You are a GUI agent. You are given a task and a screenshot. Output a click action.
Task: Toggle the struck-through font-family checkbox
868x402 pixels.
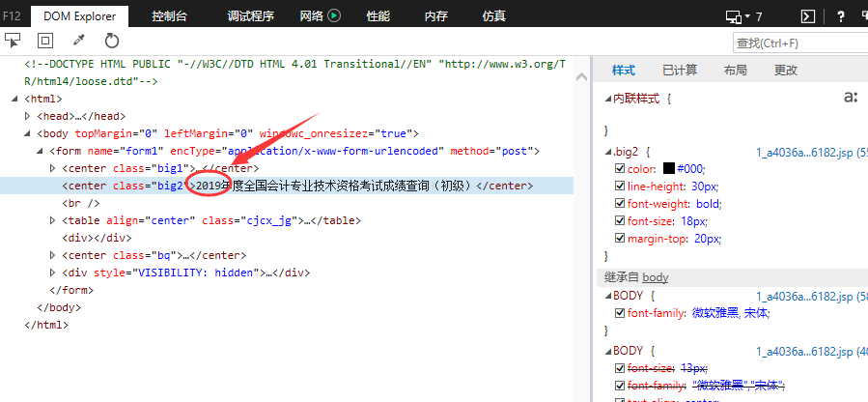[x=620, y=385]
